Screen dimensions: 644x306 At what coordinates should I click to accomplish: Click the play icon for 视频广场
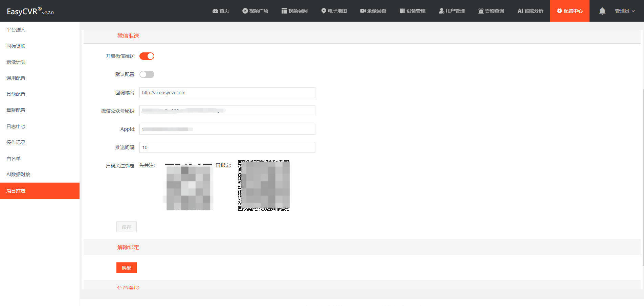(x=245, y=11)
